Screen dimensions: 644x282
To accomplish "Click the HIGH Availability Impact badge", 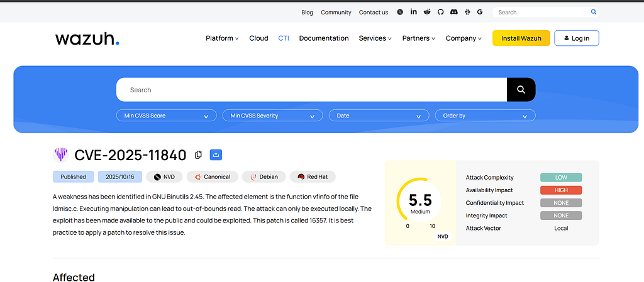I will (561, 190).
